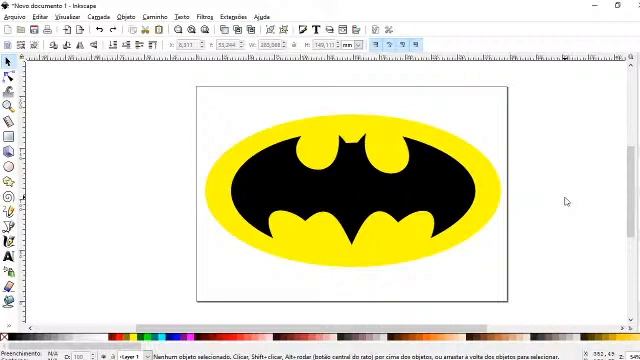Click the Ungroup objects icon
Viewport: 640px width, 360px height.
point(284,29)
